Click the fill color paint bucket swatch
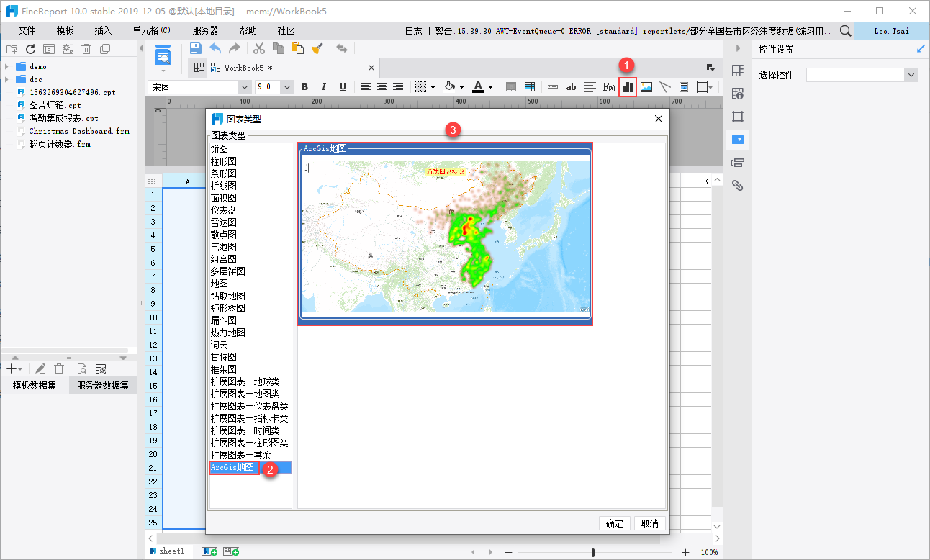930x560 pixels. [x=450, y=87]
